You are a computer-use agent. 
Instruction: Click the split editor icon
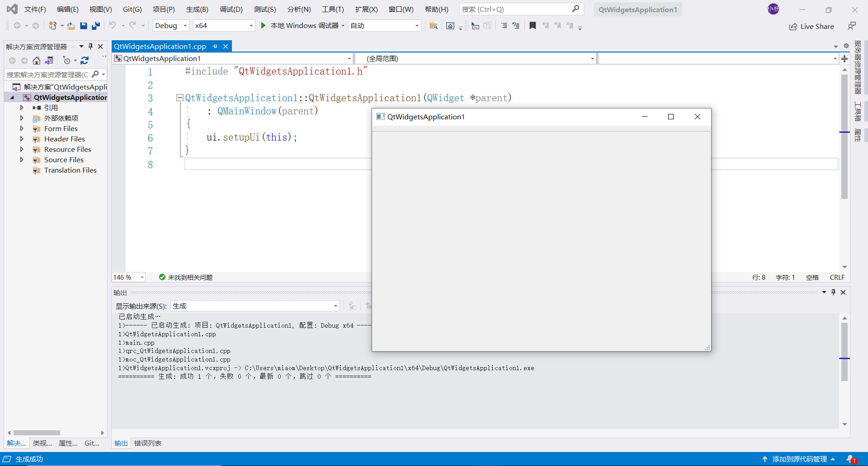point(844,58)
